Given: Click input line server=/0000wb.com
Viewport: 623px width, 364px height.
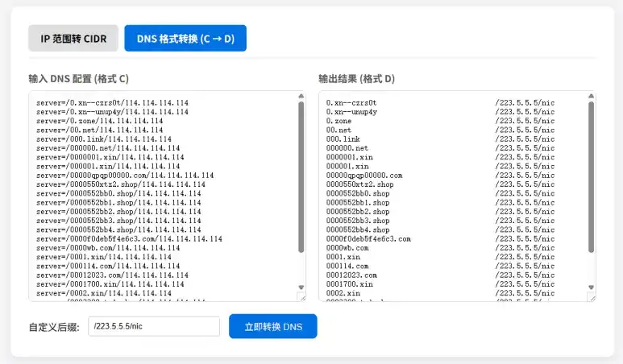Looking at the screenshot, I should tap(108, 248).
